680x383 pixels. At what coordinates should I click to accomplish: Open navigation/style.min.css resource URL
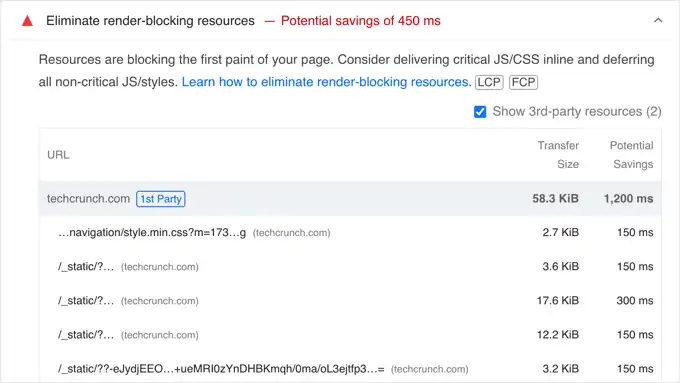click(152, 232)
